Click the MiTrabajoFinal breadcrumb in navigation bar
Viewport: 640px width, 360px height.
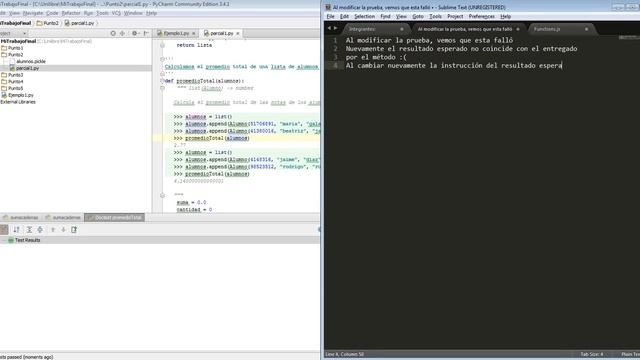pos(16,23)
